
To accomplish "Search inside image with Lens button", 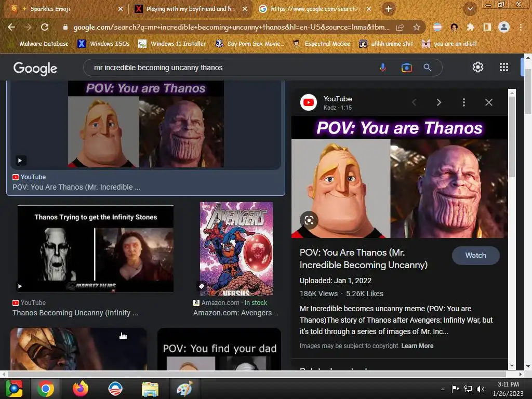I will (309, 220).
